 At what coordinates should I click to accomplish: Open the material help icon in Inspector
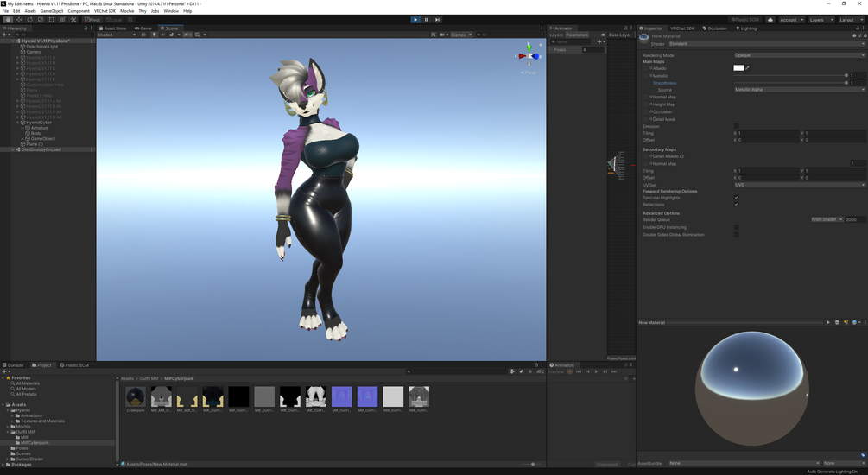point(854,35)
